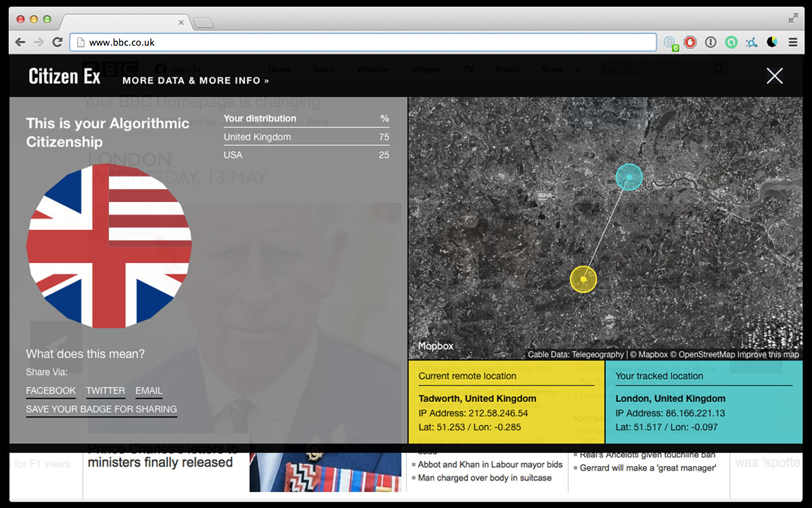Click 'Lat: 51.253 / Lon: -0.285' text
This screenshot has height=508, width=812.
[470, 427]
